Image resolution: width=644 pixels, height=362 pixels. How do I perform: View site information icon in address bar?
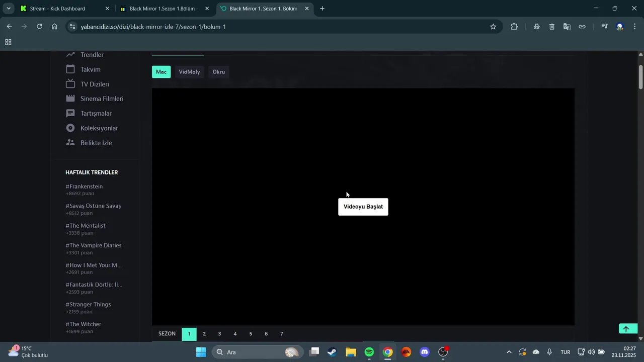tap(72, 27)
